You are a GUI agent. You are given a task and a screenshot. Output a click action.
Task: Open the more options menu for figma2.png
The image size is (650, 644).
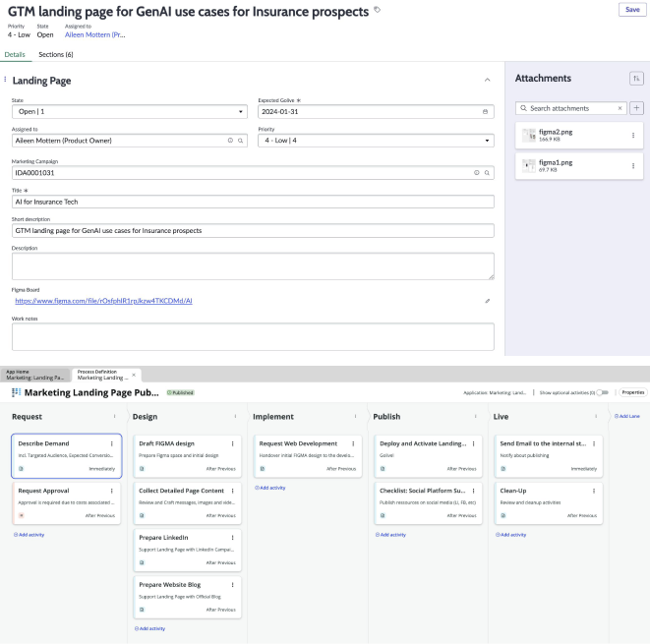[633, 136]
